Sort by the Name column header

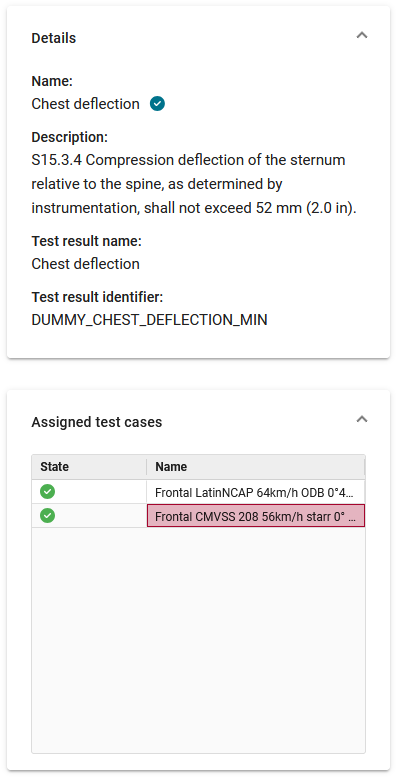(255, 467)
